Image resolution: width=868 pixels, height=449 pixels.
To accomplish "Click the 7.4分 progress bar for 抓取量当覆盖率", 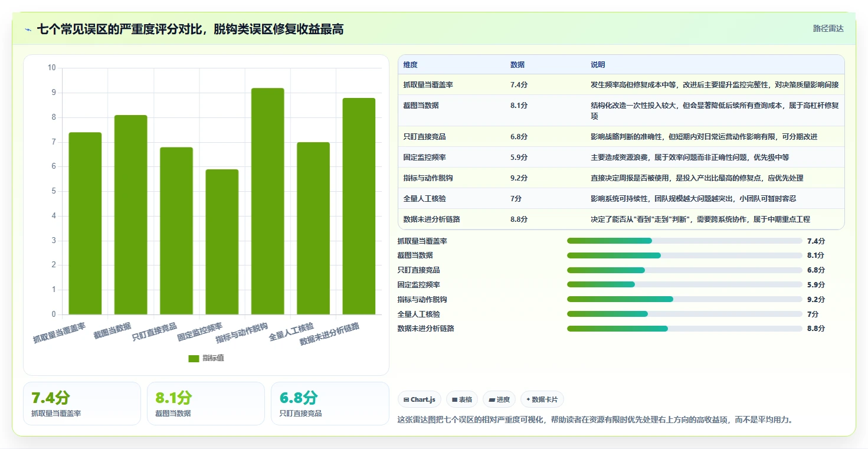I will coord(684,241).
